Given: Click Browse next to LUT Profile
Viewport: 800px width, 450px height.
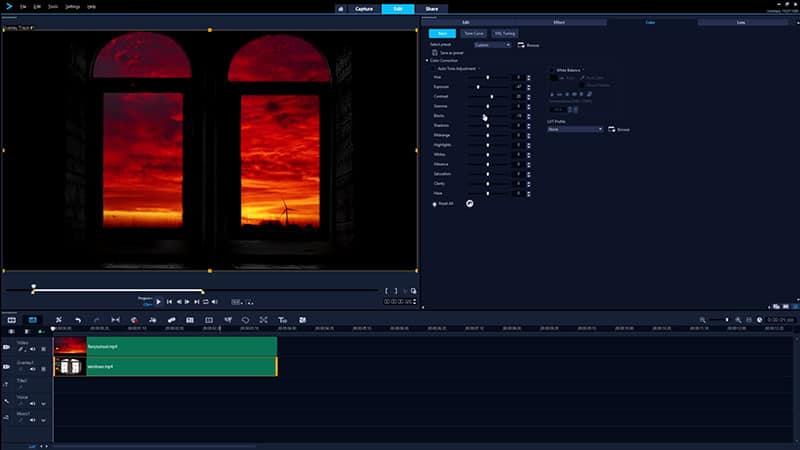Looking at the screenshot, I should point(619,130).
